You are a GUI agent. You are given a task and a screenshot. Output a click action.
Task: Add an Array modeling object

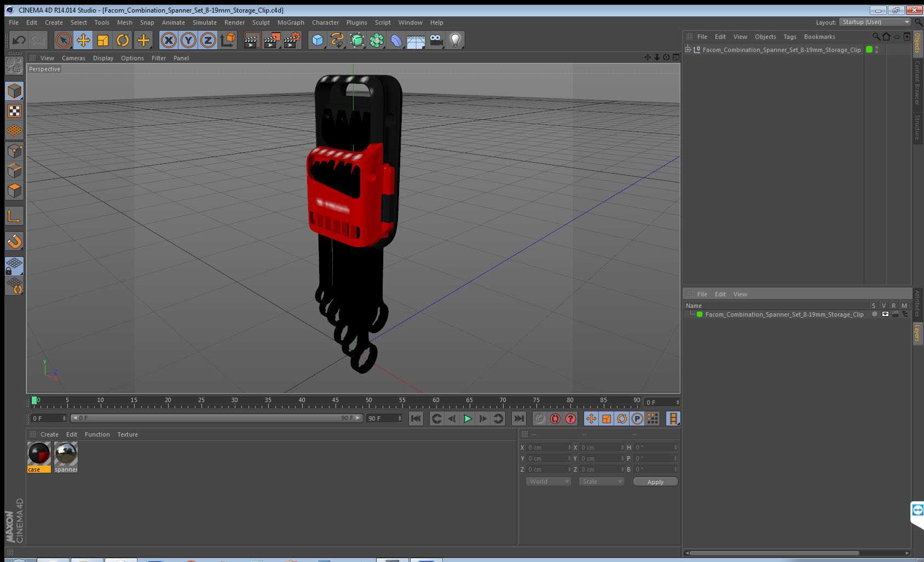[377, 40]
